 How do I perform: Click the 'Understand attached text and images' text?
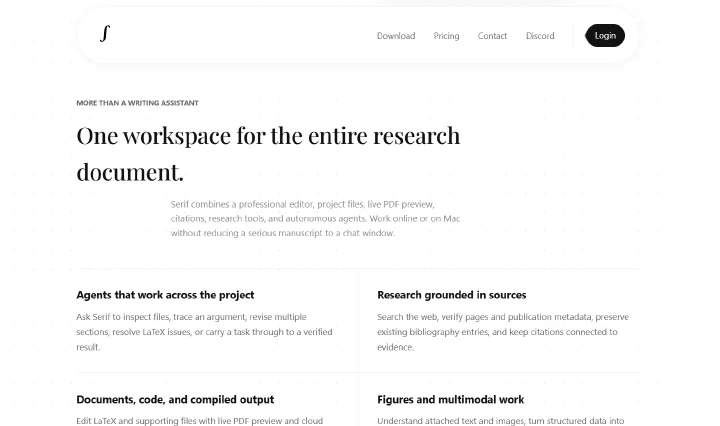pos(501,421)
